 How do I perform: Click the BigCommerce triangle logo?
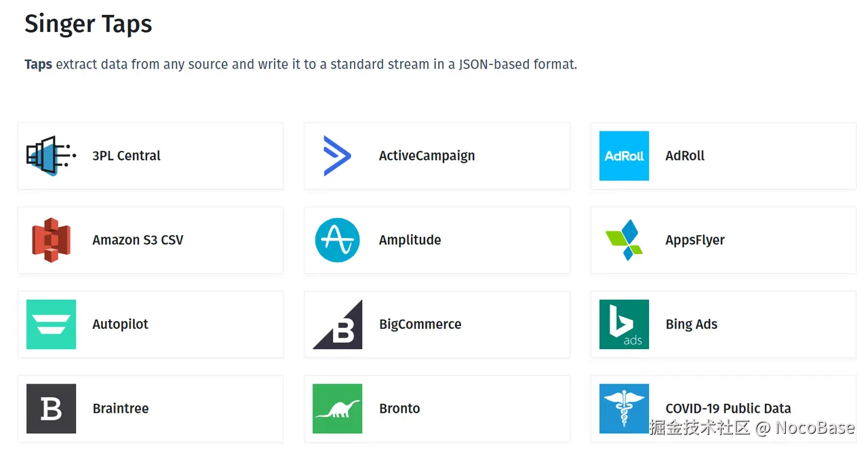pos(337,325)
